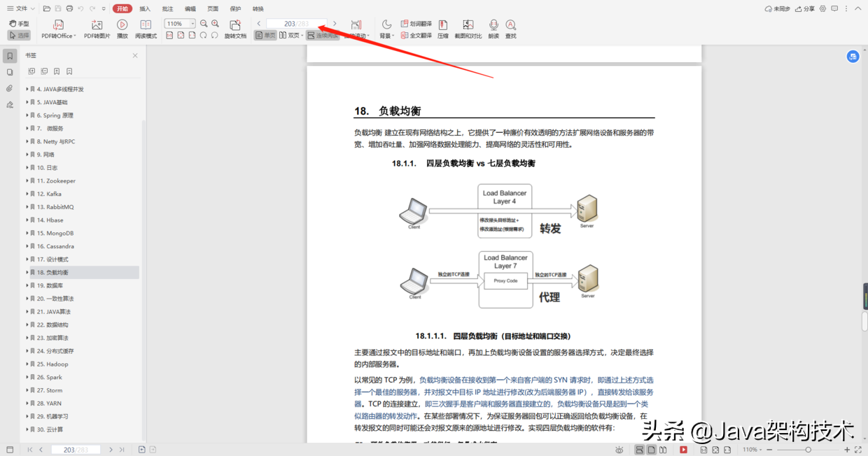
Task: Go to next page arrow in the top toolbar
Action: click(x=335, y=24)
